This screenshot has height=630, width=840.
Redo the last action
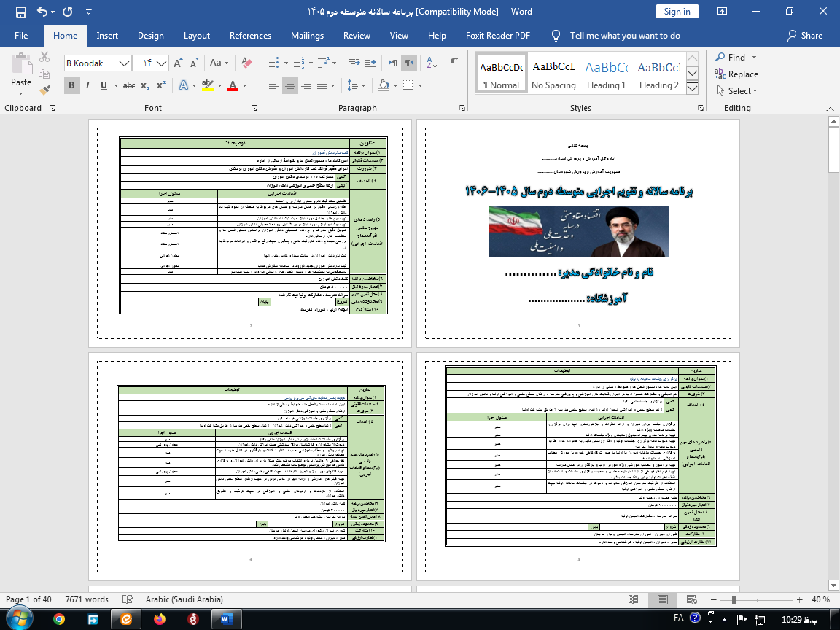tap(68, 12)
